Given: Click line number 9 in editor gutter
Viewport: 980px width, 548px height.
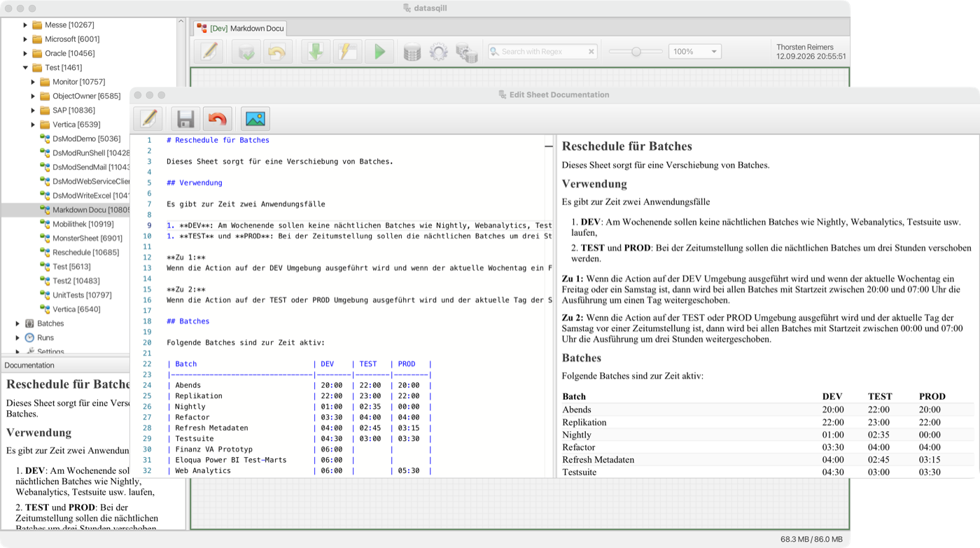Looking at the screenshot, I should [x=148, y=225].
